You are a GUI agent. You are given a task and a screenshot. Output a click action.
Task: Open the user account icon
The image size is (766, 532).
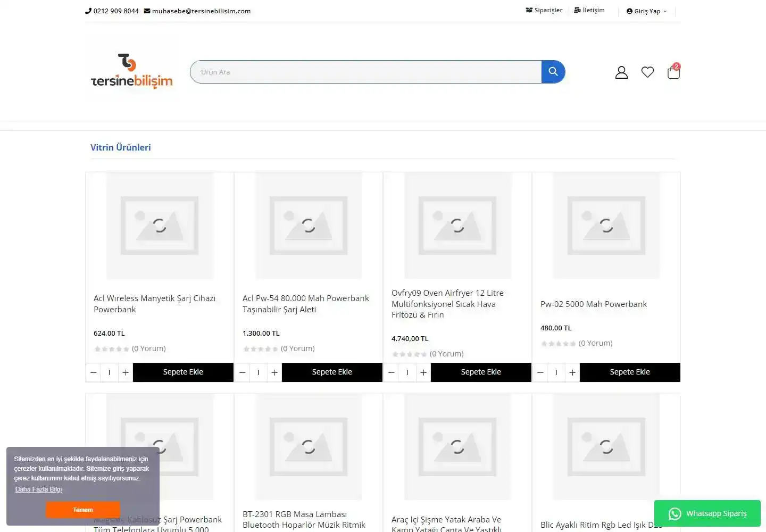(x=621, y=72)
